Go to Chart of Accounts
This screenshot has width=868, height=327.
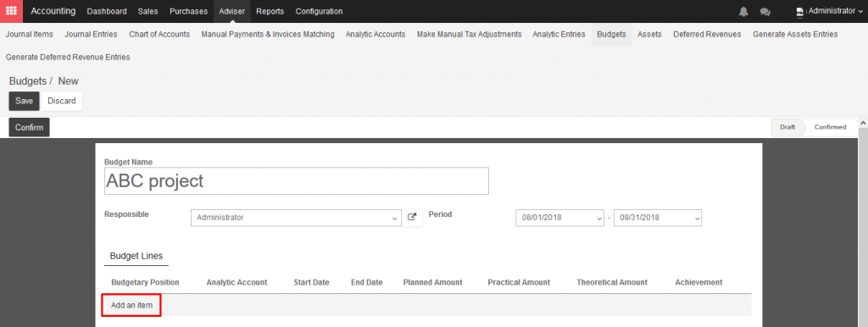pyautogui.click(x=159, y=34)
